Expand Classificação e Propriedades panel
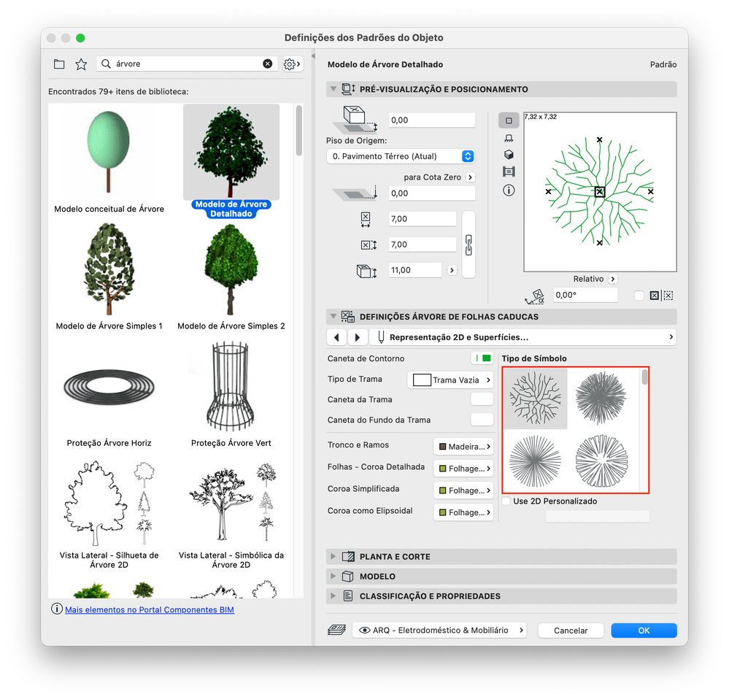 [x=333, y=596]
